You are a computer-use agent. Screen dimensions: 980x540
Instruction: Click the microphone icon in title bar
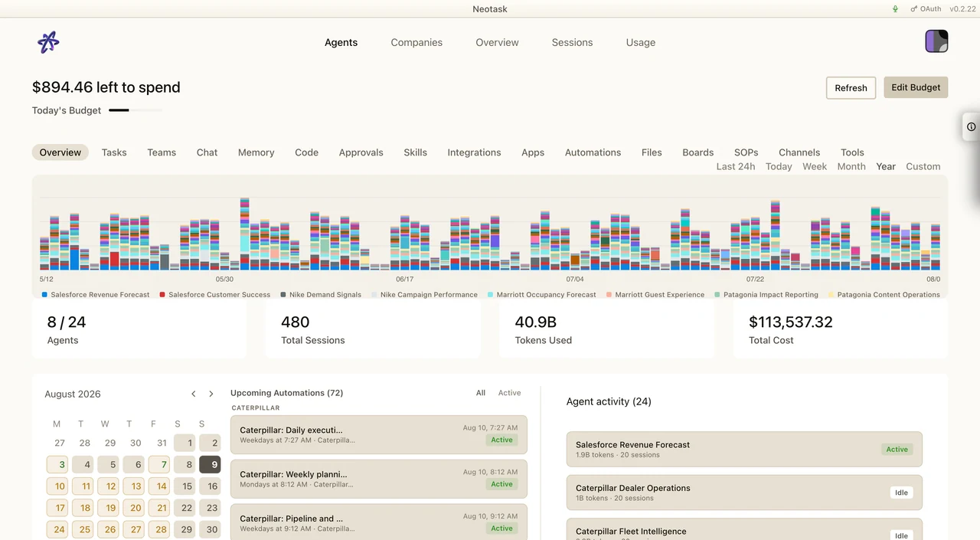click(895, 9)
